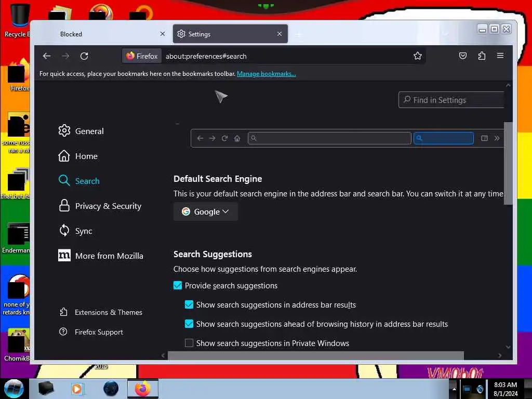
Task: Open More from Mozilla section
Action: click(101, 256)
